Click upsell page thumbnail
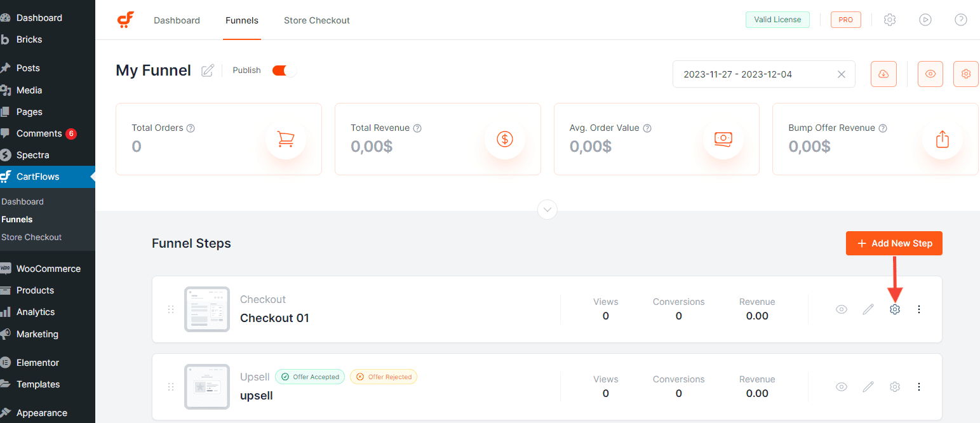980x423 pixels. pos(207,387)
